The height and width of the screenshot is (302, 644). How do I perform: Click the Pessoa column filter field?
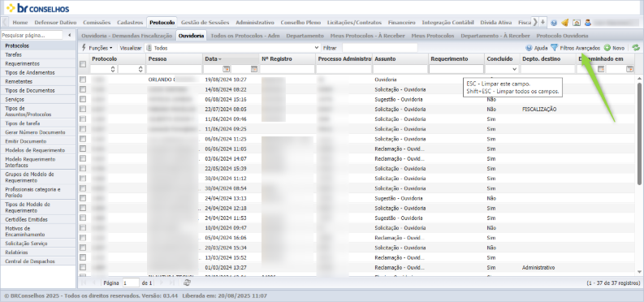tap(175, 69)
